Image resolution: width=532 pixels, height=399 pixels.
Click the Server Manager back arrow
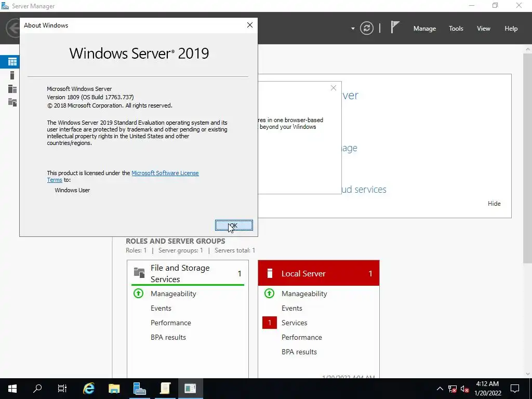pos(13,28)
